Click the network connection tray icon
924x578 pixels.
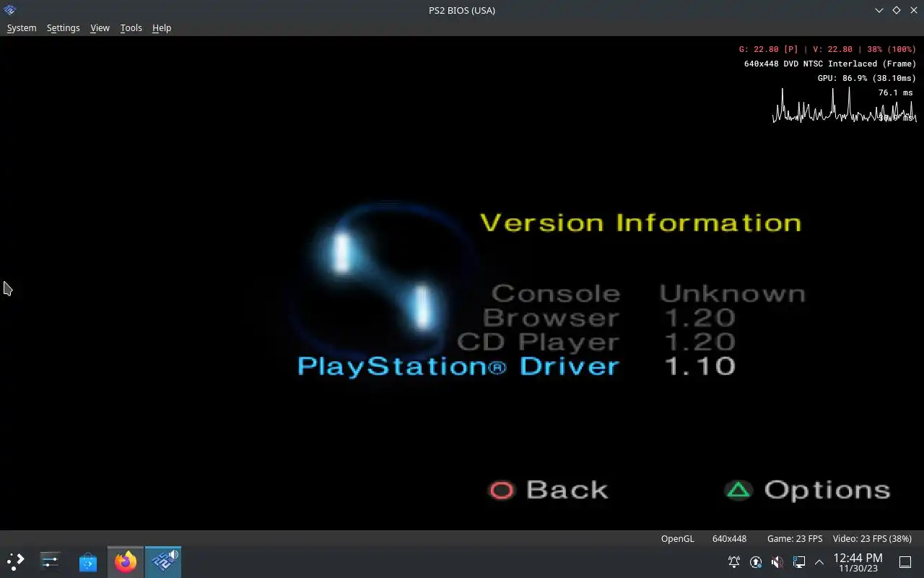(799, 562)
